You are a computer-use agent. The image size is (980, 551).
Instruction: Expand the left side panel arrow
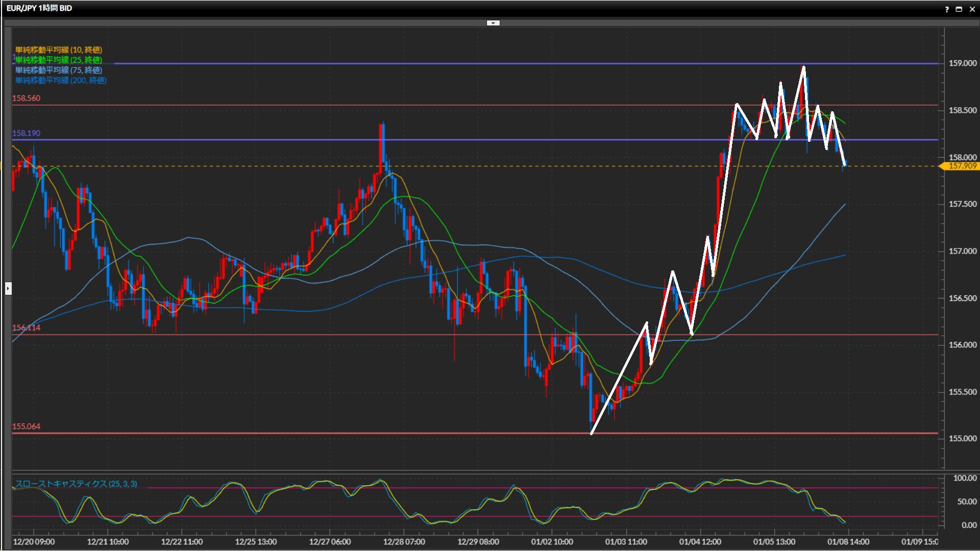tap(8, 289)
